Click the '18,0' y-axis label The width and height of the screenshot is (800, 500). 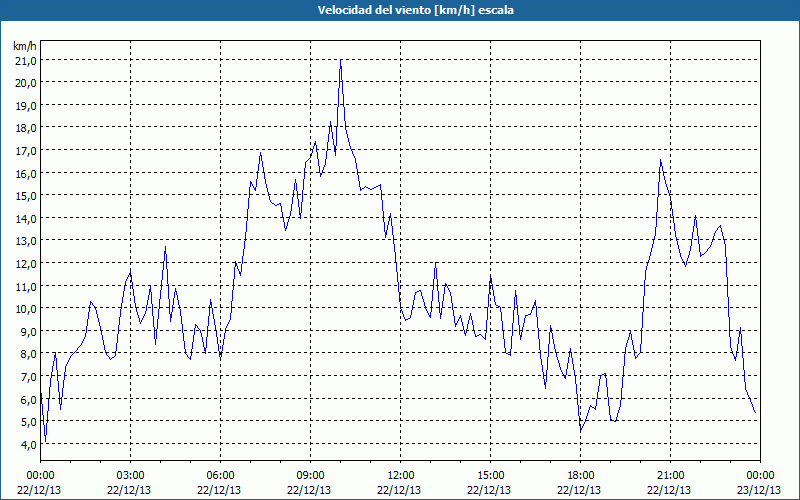pyautogui.click(x=26, y=128)
